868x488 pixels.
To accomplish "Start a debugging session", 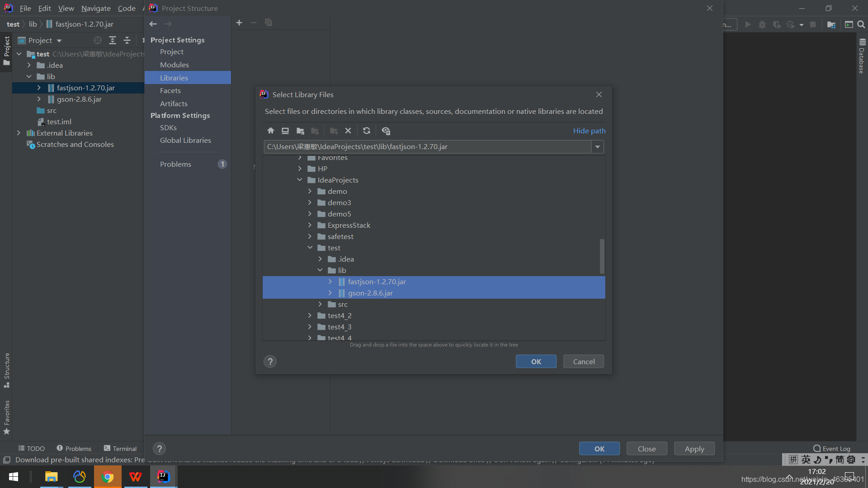I will click(763, 25).
